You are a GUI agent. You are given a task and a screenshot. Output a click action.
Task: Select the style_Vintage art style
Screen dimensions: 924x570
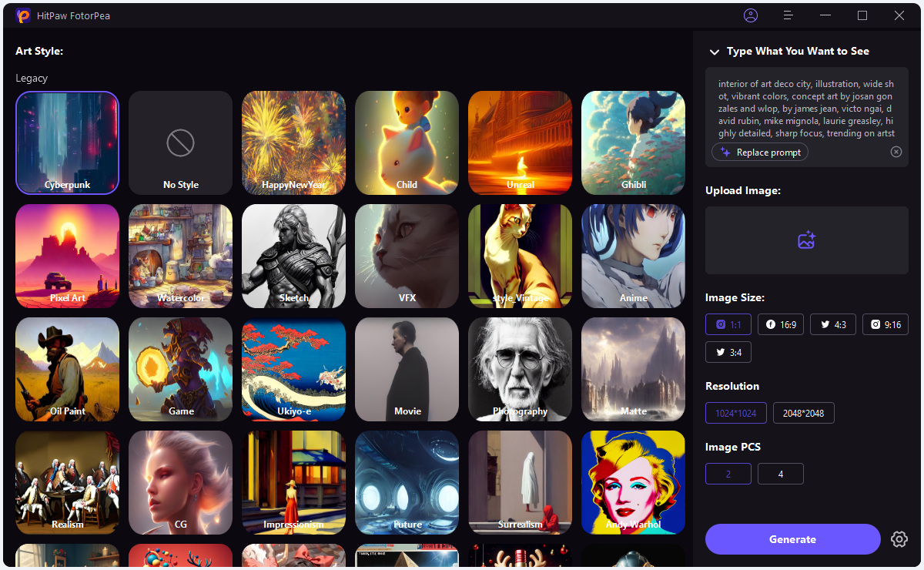tap(521, 256)
